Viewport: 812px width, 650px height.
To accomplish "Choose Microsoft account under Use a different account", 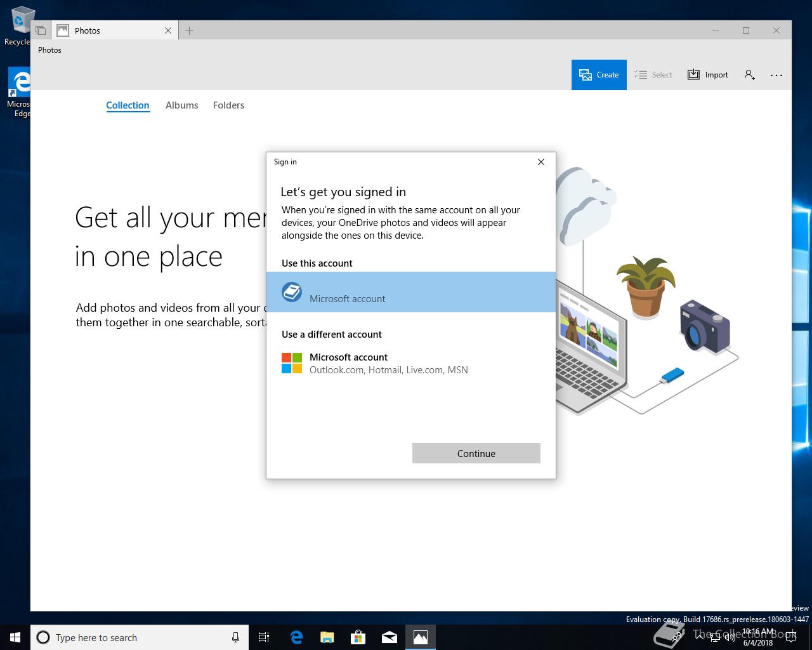I will [x=411, y=363].
